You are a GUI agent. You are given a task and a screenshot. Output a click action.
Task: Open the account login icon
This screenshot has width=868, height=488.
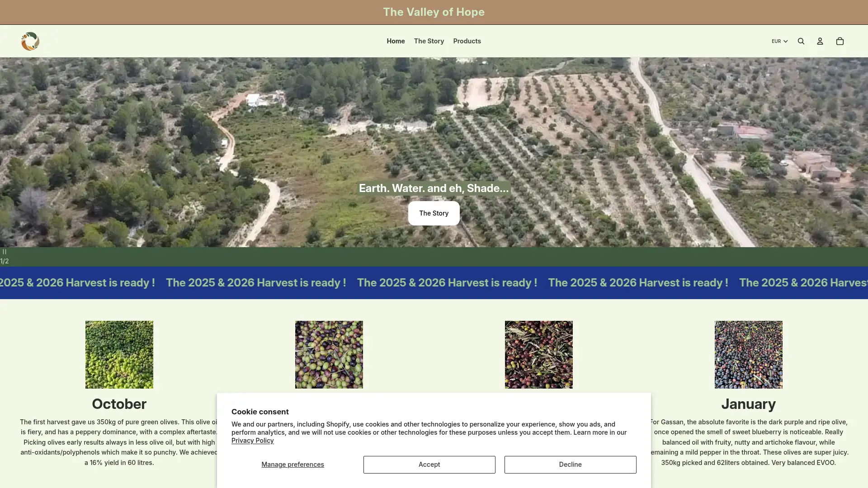[x=820, y=41]
